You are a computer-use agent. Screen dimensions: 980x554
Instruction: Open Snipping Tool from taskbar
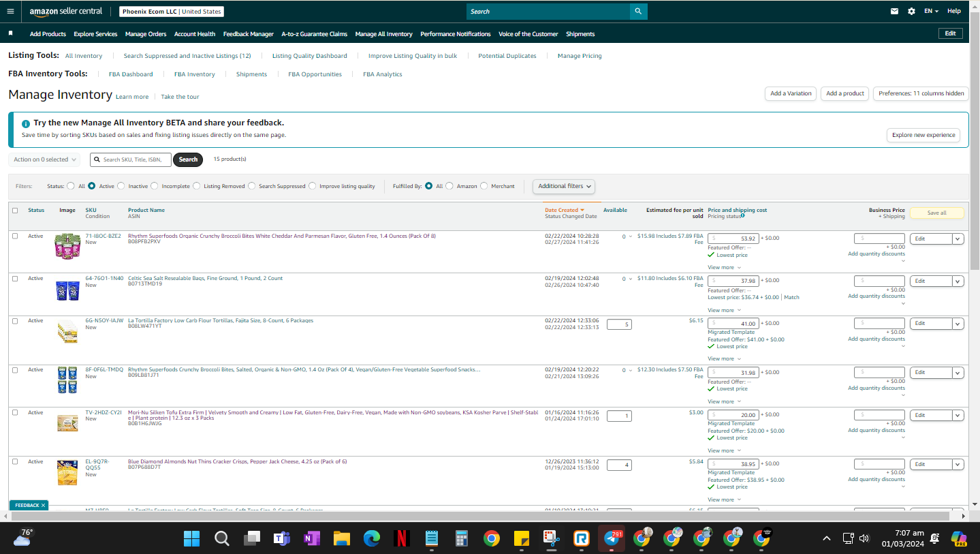point(551,539)
